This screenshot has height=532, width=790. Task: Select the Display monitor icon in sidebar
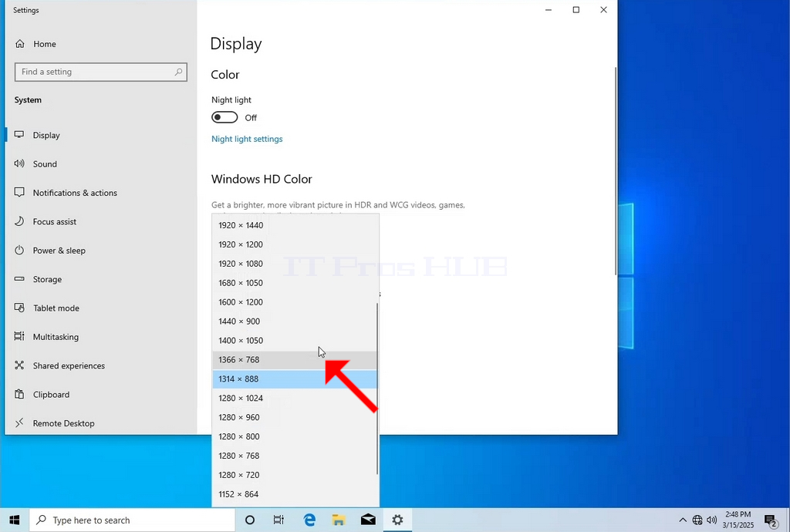19,135
